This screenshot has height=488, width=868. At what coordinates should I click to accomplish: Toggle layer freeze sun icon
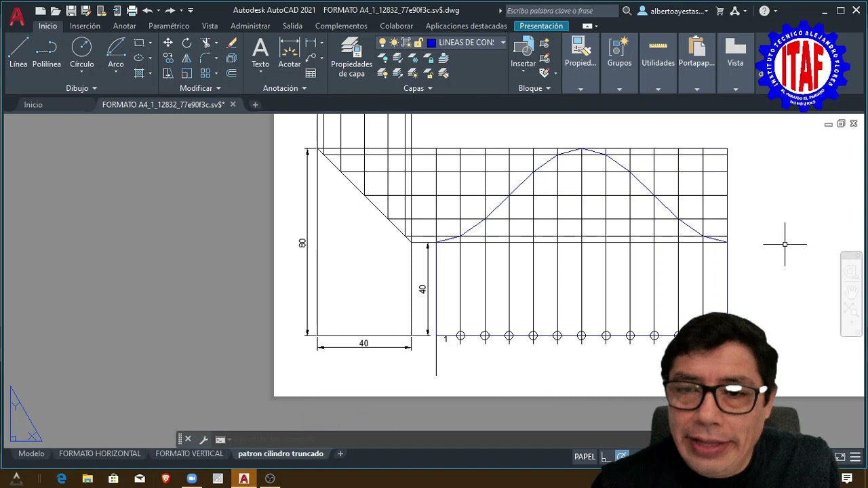pos(394,43)
